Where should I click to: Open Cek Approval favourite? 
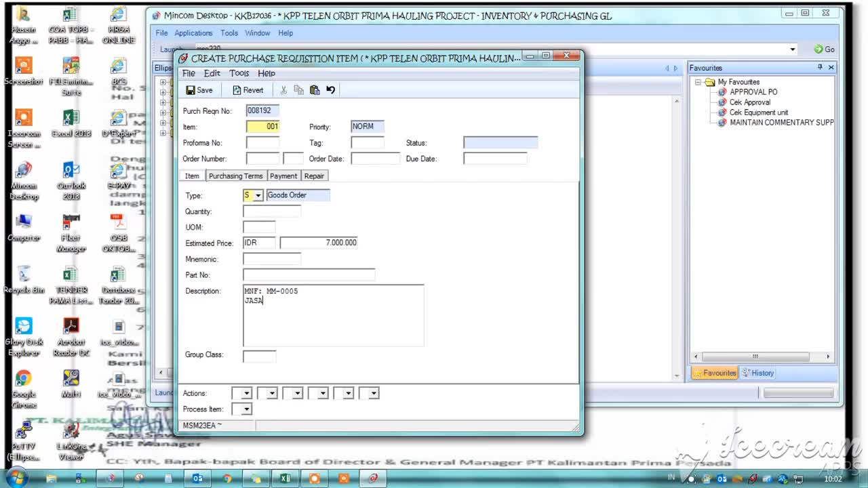[x=750, y=102]
